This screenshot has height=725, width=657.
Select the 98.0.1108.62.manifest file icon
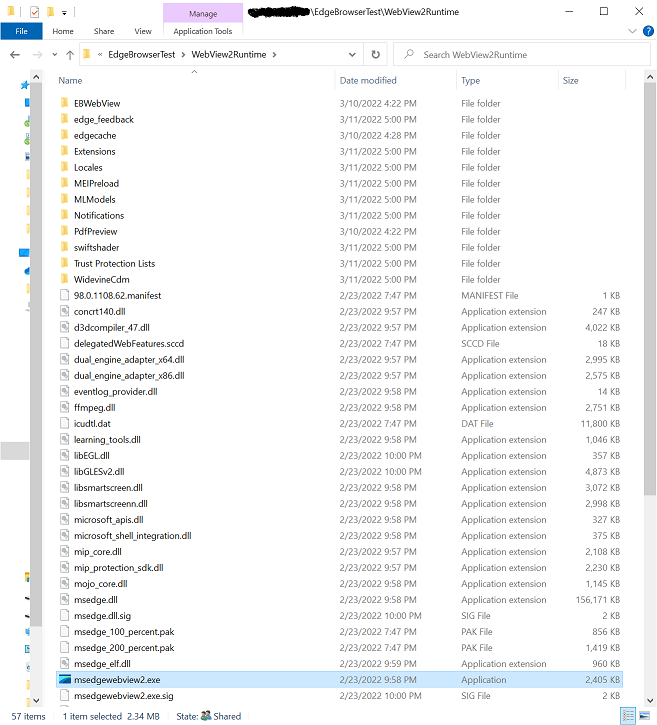[65, 295]
